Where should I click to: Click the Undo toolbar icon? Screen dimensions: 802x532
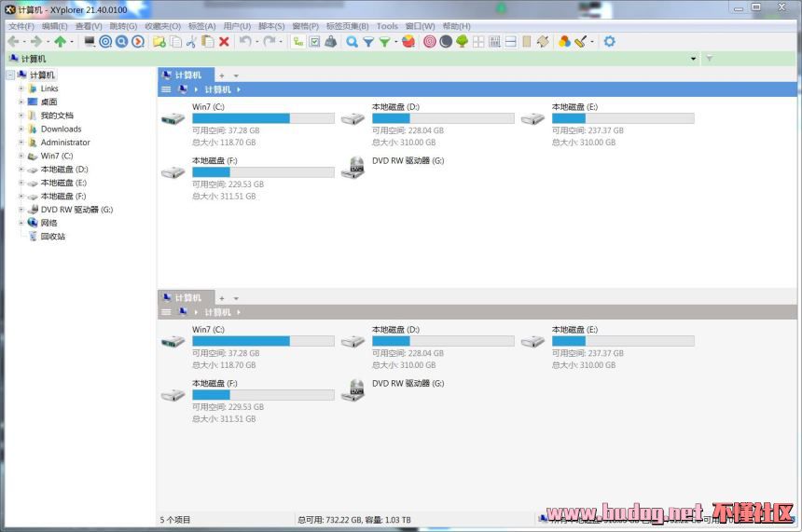(245, 41)
